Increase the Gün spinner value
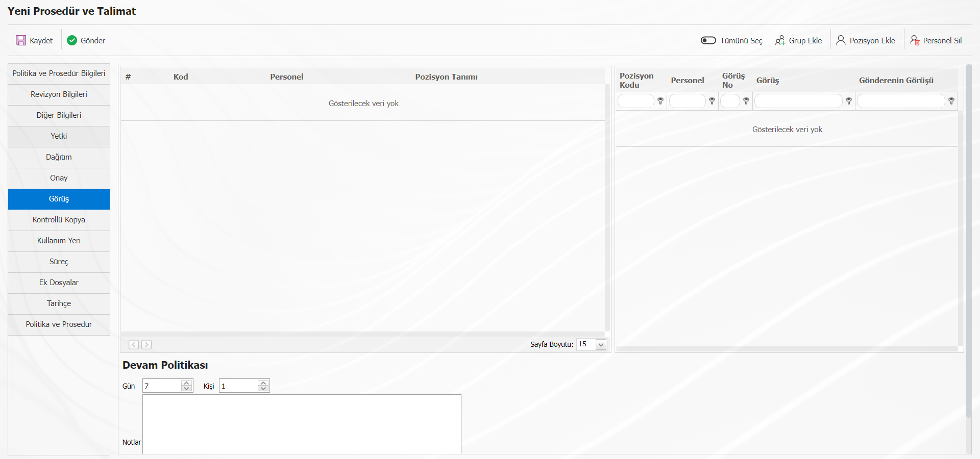 [x=187, y=383]
